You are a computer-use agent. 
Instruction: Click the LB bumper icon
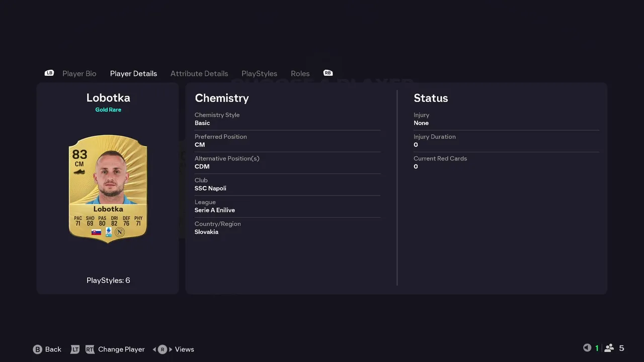pos(49,73)
